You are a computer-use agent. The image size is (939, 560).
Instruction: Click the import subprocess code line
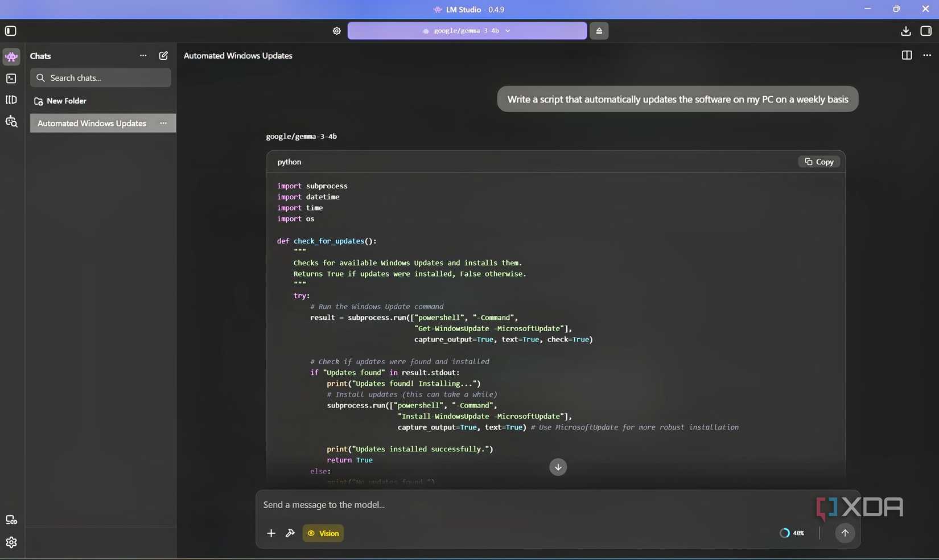pyautogui.click(x=312, y=186)
